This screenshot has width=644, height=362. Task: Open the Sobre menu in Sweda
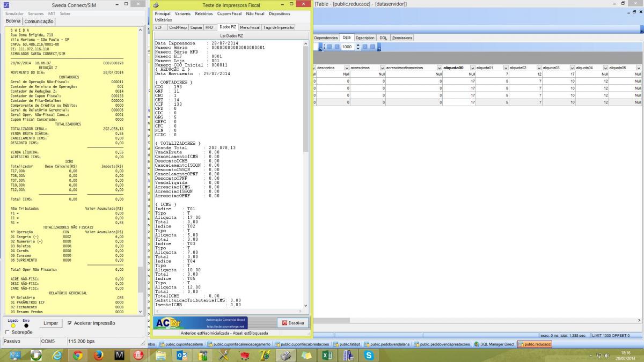65,13
